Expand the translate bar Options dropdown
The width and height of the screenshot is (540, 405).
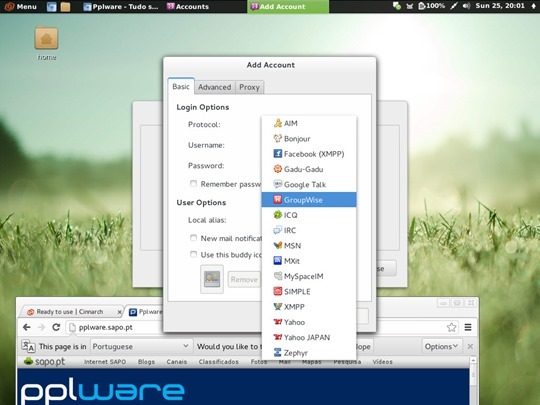tap(441, 346)
